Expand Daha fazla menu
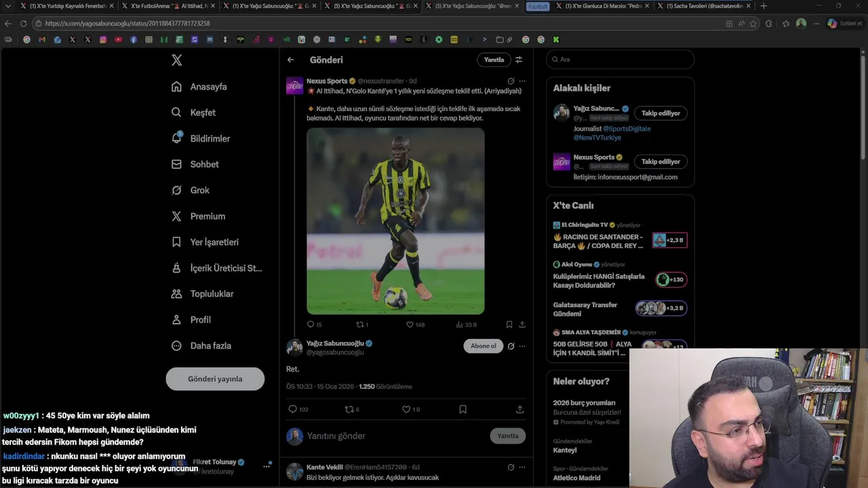The height and width of the screenshot is (488, 868). click(x=201, y=346)
